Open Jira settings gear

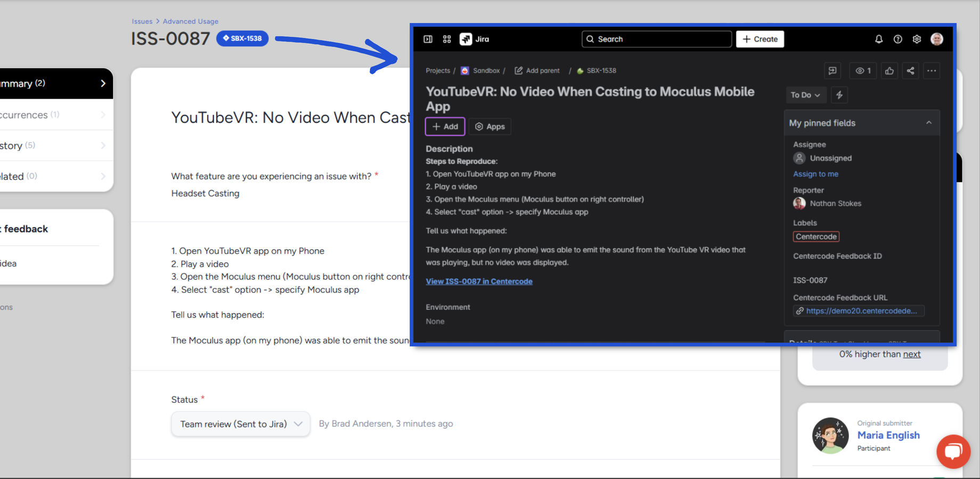click(x=917, y=39)
